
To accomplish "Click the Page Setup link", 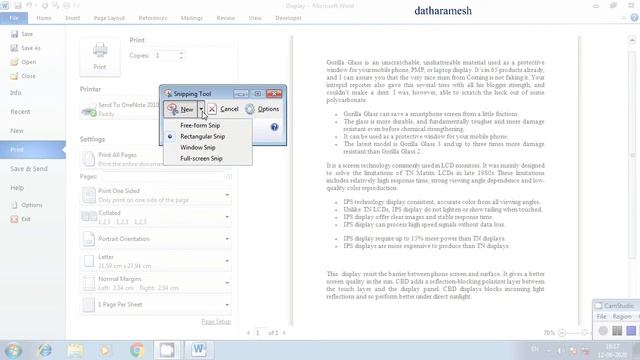I will 216,322.
